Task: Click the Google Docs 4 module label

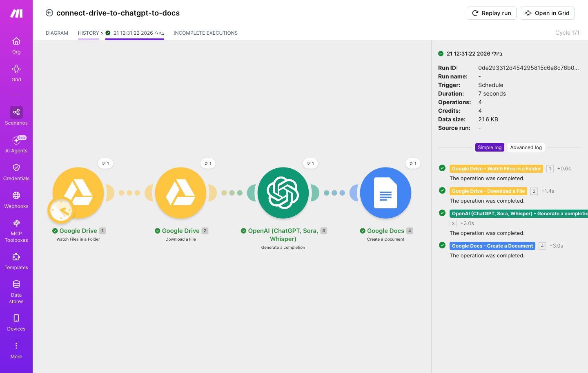Action: click(386, 231)
